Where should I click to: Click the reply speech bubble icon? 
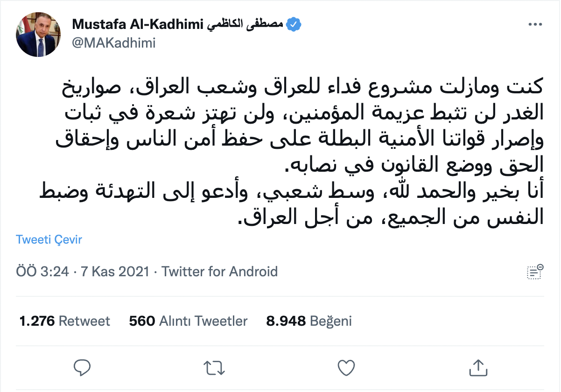(82, 367)
